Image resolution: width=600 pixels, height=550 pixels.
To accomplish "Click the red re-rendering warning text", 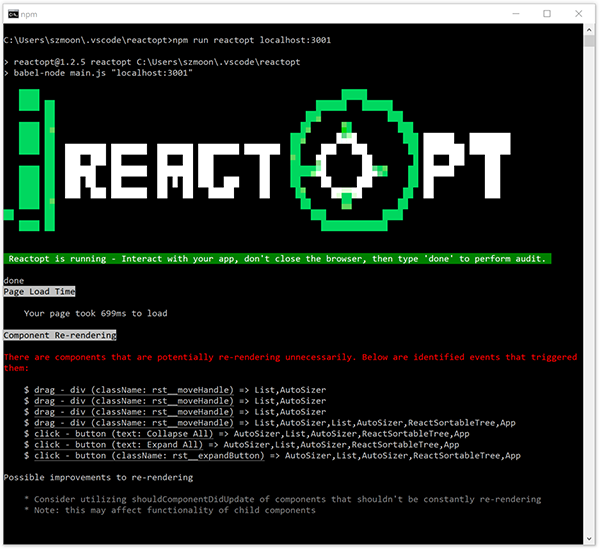I will click(x=290, y=362).
